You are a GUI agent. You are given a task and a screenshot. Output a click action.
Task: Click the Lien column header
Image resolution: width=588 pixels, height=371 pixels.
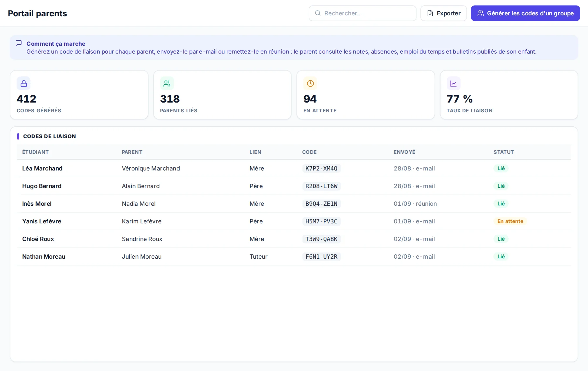(x=255, y=152)
